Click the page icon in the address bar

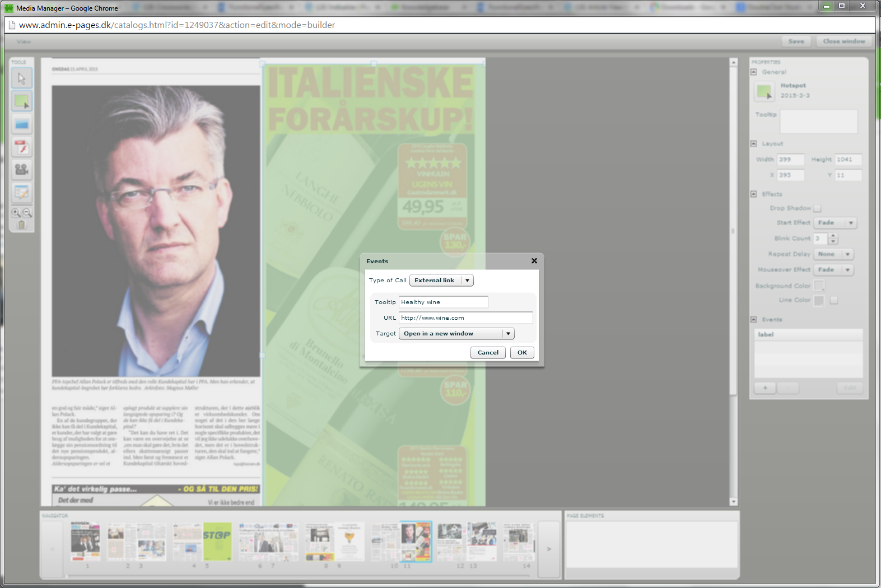(11, 25)
